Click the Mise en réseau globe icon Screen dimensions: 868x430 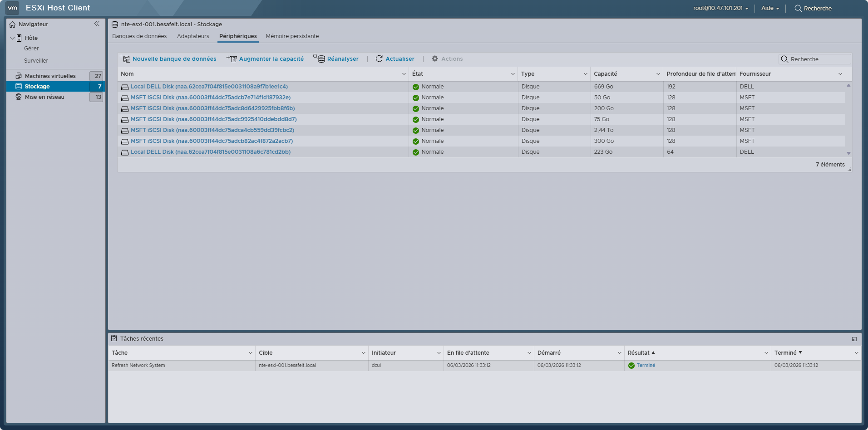(x=19, y=97)
